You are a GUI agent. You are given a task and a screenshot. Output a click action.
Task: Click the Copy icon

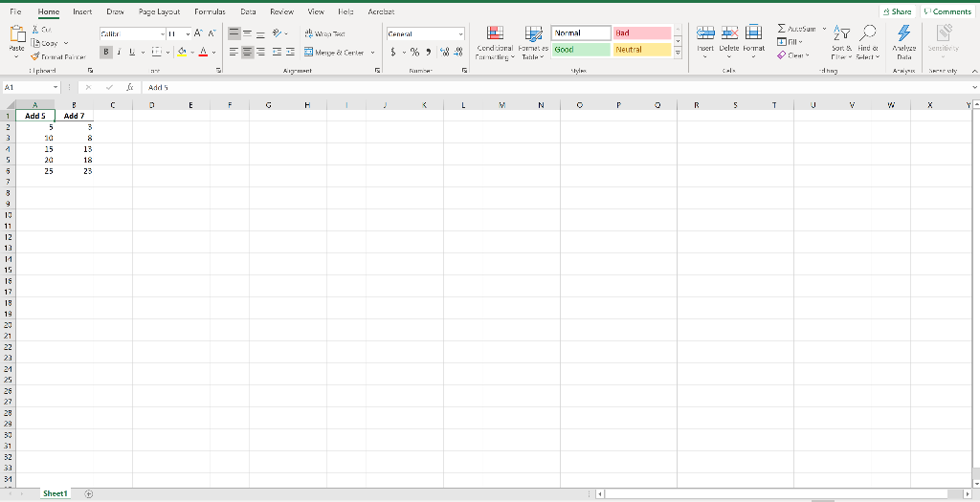click(35, 43)
